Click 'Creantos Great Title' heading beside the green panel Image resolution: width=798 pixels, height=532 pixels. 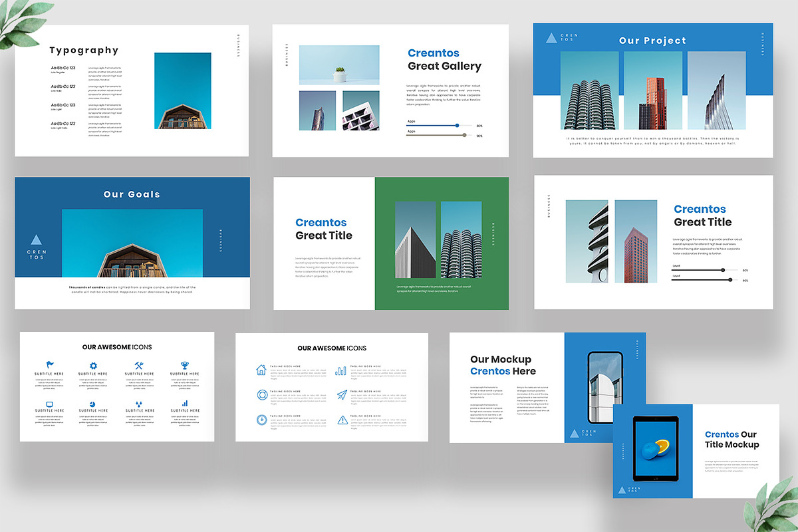[324, 229]
